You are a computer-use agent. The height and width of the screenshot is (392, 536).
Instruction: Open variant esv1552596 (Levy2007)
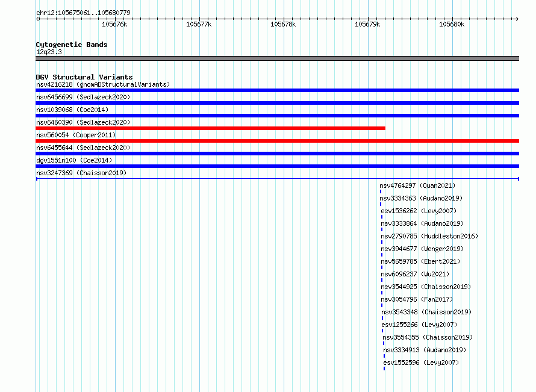tap(421, 362)
